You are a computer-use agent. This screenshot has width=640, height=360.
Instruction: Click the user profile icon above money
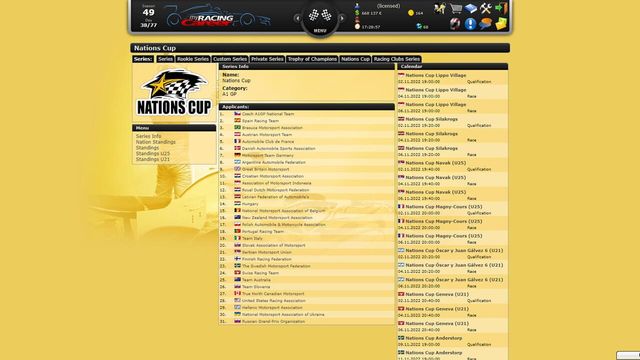click(x=357, y=6)
